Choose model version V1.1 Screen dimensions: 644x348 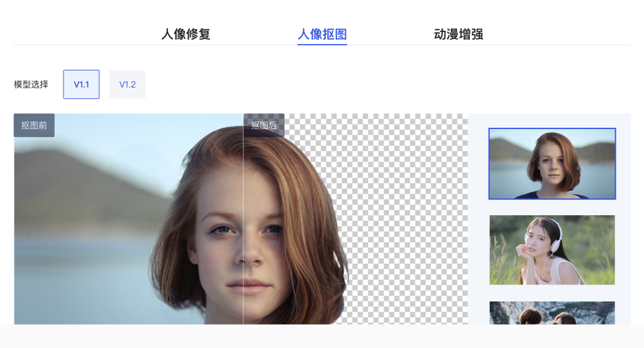(x=81, y=84)
